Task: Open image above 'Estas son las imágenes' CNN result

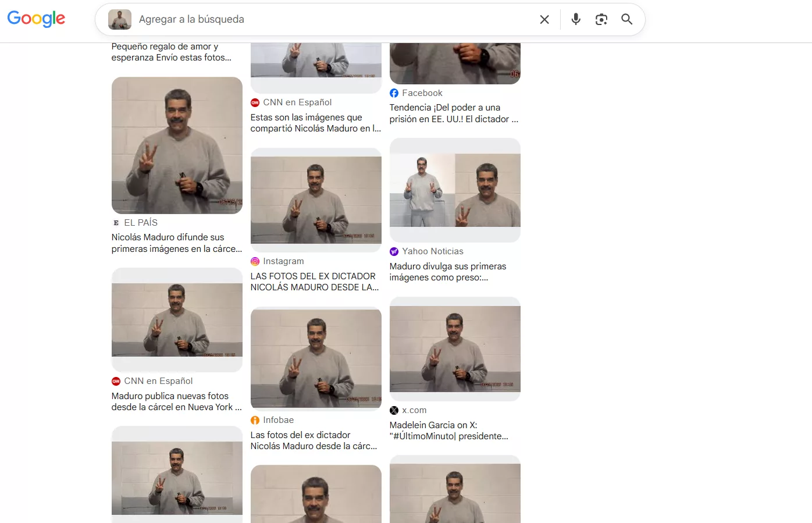Action: [x=316, y=68]
